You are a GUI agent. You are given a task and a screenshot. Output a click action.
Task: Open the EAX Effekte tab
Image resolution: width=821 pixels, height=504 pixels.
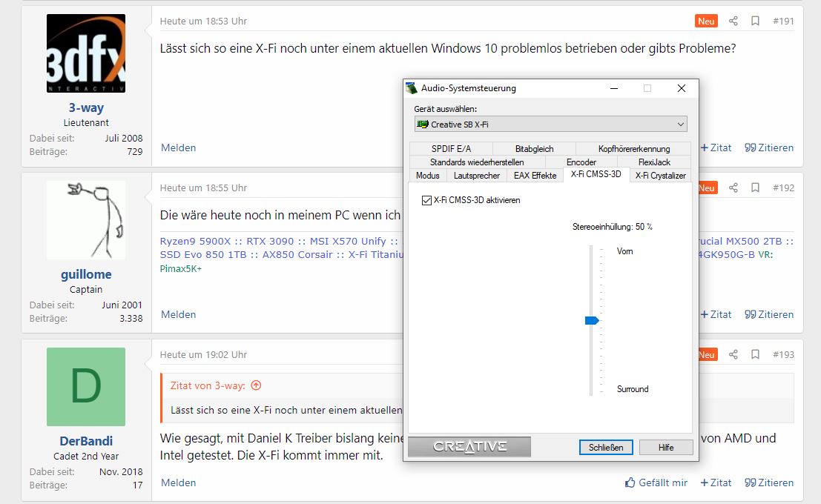click(x=535, y=176)
